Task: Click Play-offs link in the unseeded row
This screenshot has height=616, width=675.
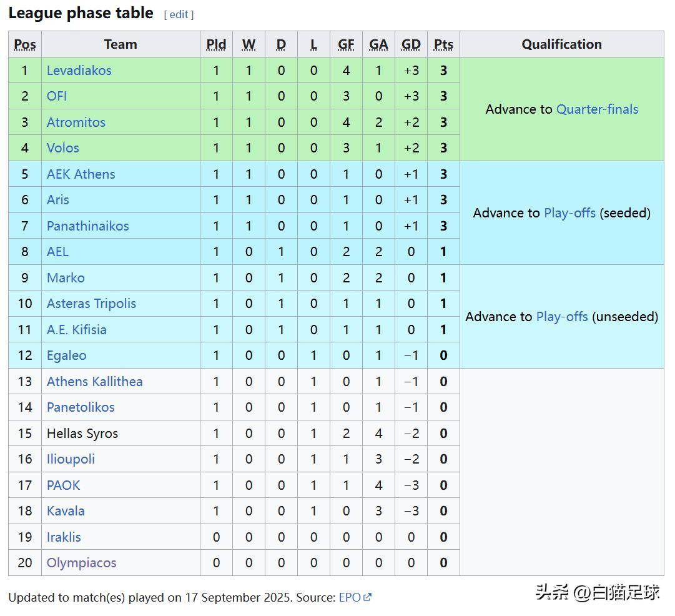Action: (x=562, y=317)
